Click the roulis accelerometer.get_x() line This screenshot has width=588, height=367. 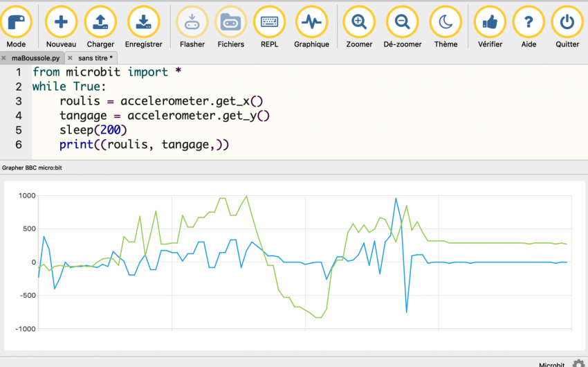click(x=161, y=101)
